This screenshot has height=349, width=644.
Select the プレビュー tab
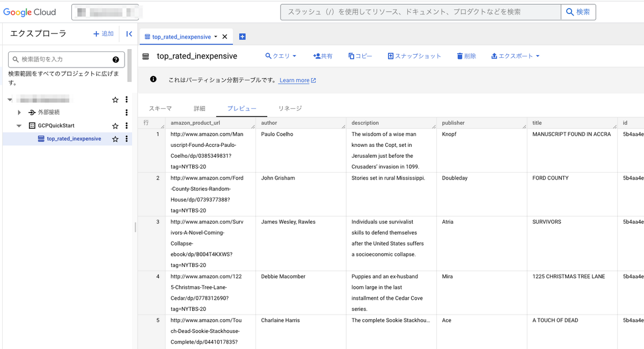[x=241, y=108]
